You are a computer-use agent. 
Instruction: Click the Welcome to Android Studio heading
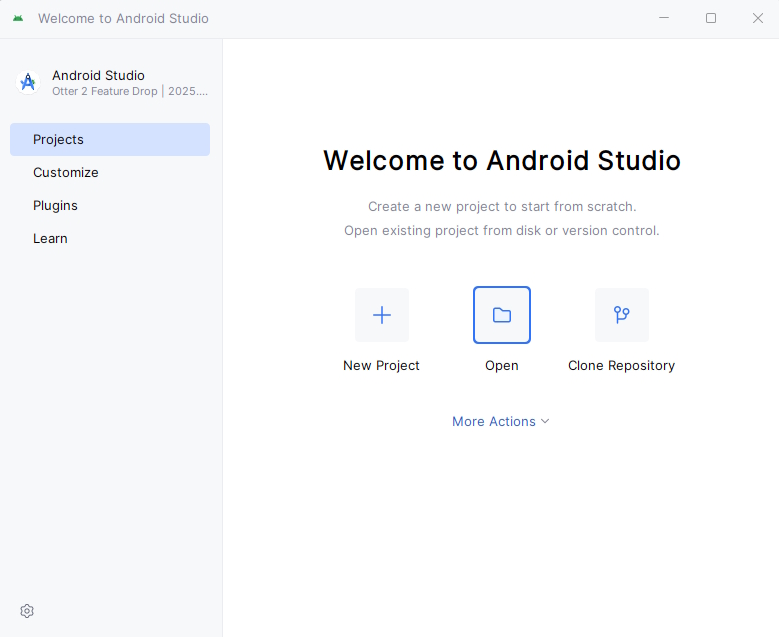coord(502,161)
